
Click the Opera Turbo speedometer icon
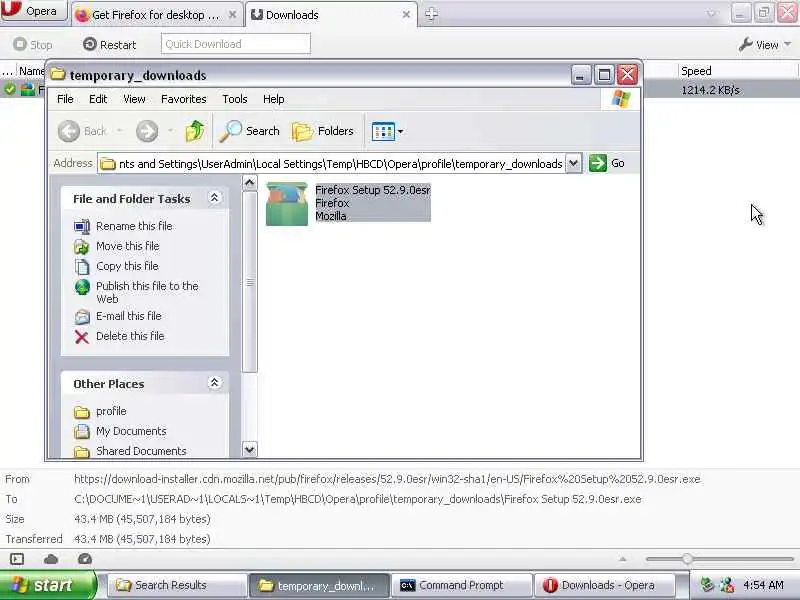click(85, 559)
